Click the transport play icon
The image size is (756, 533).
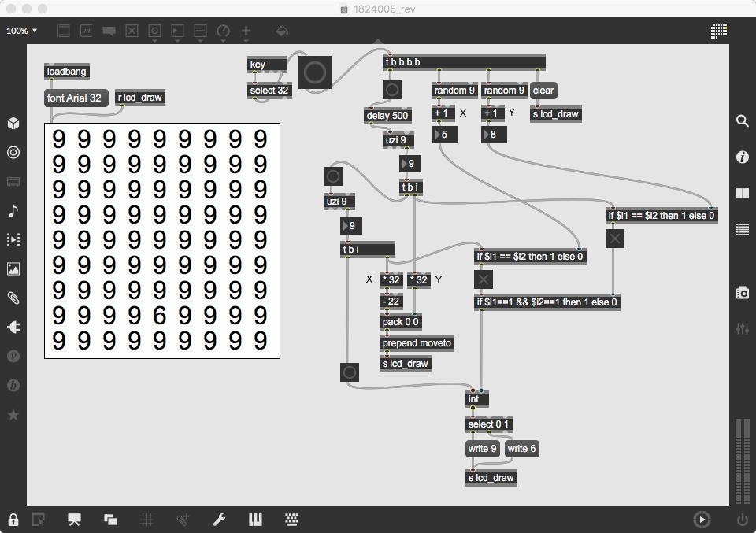pos(702,520)
